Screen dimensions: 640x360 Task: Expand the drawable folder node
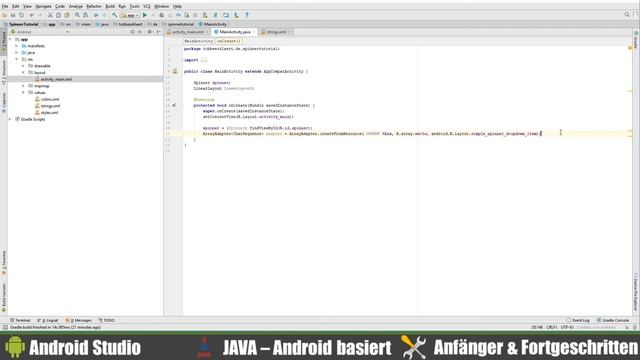[23, 66]
